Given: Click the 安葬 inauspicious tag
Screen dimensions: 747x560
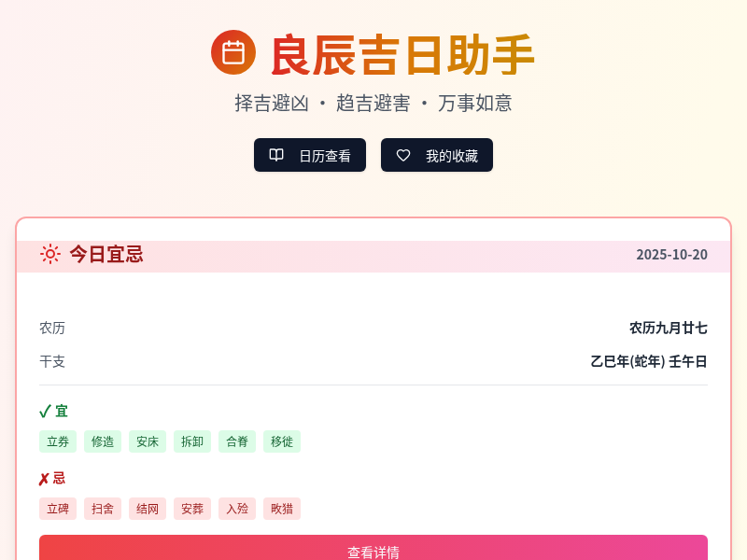Looking at the screenshot, I should [192, 509].
